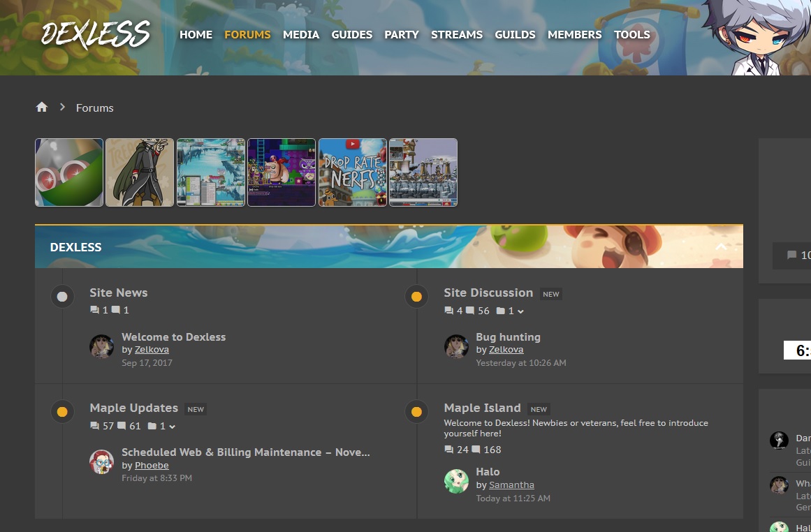
Task: Open the Site Discussion forum
Action: [x=488, y=293]
